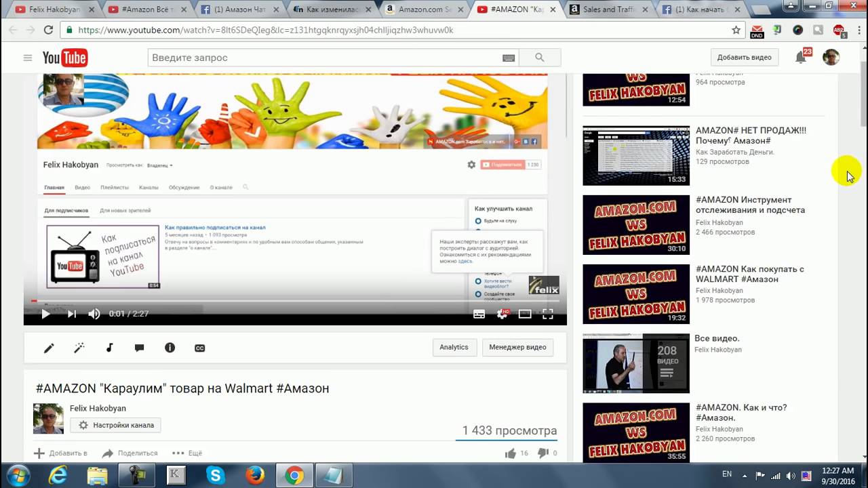Open the YouTube guide hamburger menu

pos(28,58)
